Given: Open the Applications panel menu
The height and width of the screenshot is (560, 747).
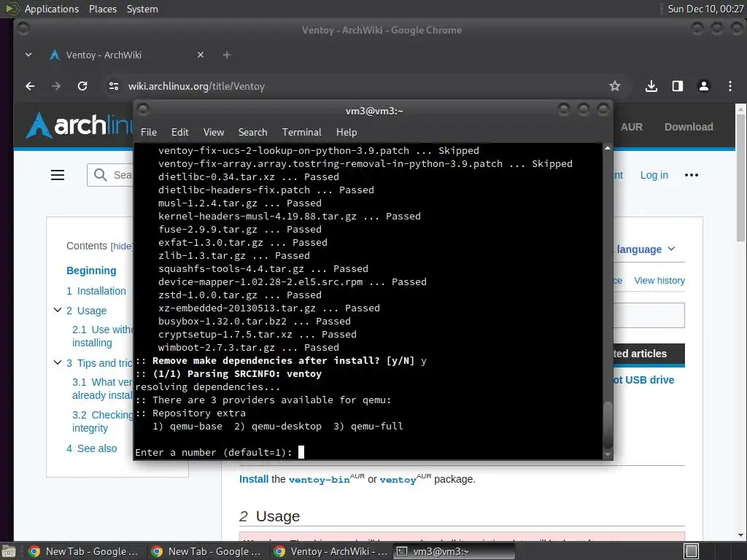Looking at the screenshot, I should pyautogui.click(x=52, y=9).
